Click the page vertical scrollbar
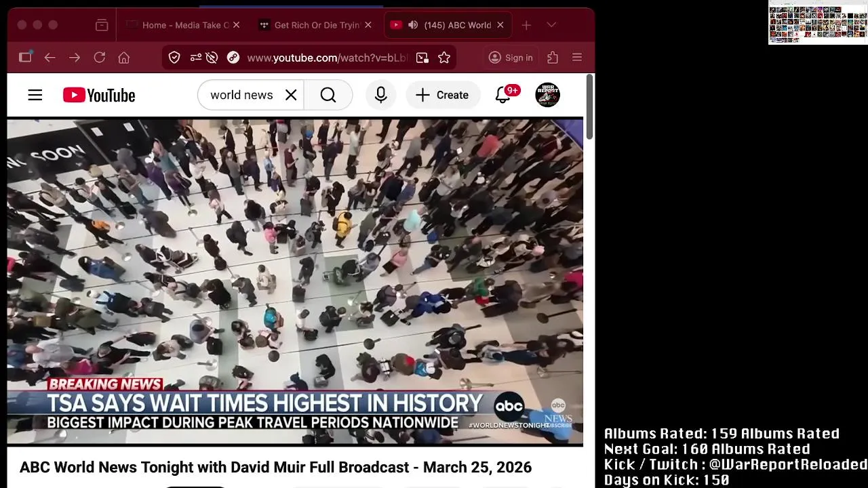This screenshot has width=868, height=488. click(589, 107)
